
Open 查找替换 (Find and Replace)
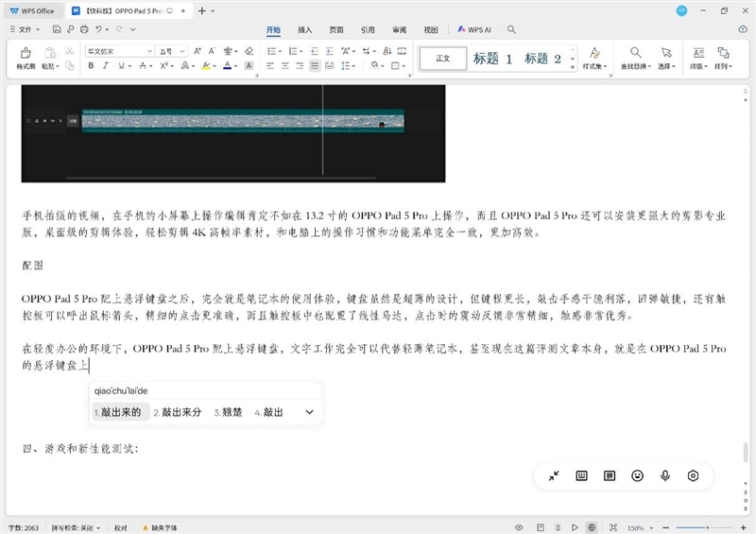coord(635,58)
